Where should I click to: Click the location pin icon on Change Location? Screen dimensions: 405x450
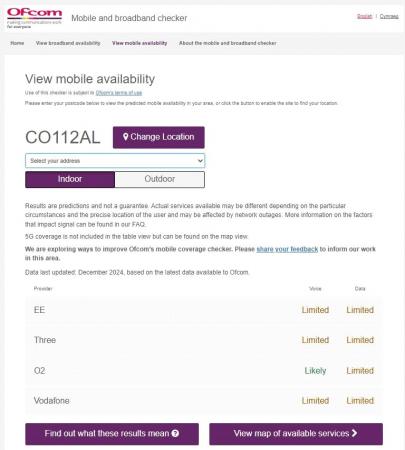click(x=125, y=137)
